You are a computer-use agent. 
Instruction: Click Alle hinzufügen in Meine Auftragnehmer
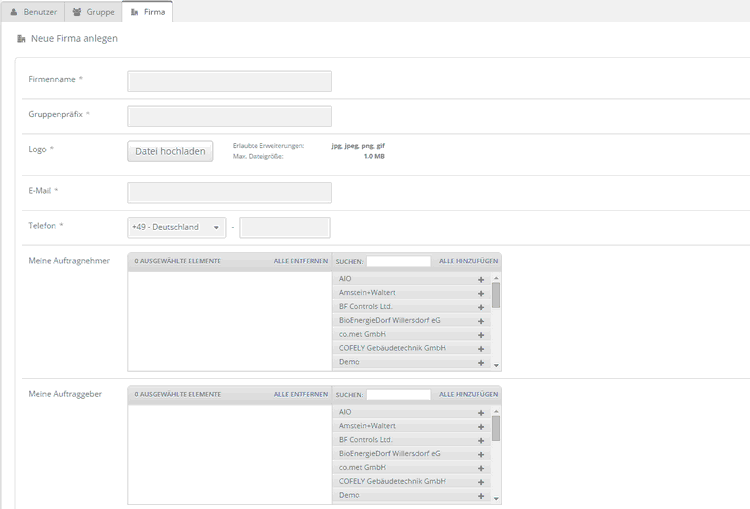click(x=468, y=261)
